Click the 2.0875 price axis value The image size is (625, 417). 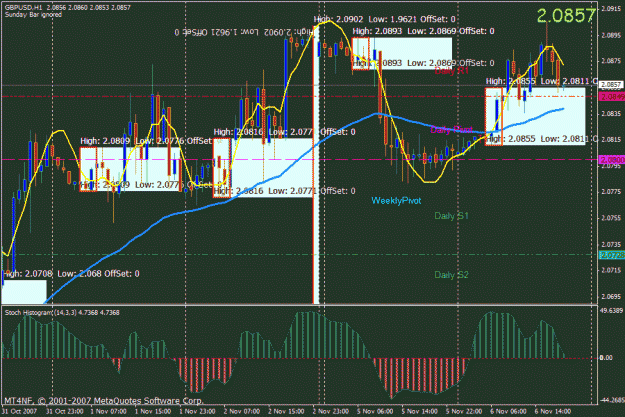(x=611, y=61)
